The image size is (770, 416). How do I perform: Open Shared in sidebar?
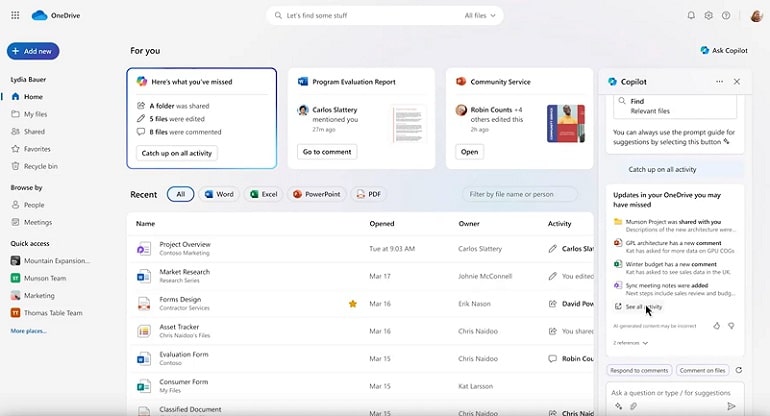tap(28, 132)
